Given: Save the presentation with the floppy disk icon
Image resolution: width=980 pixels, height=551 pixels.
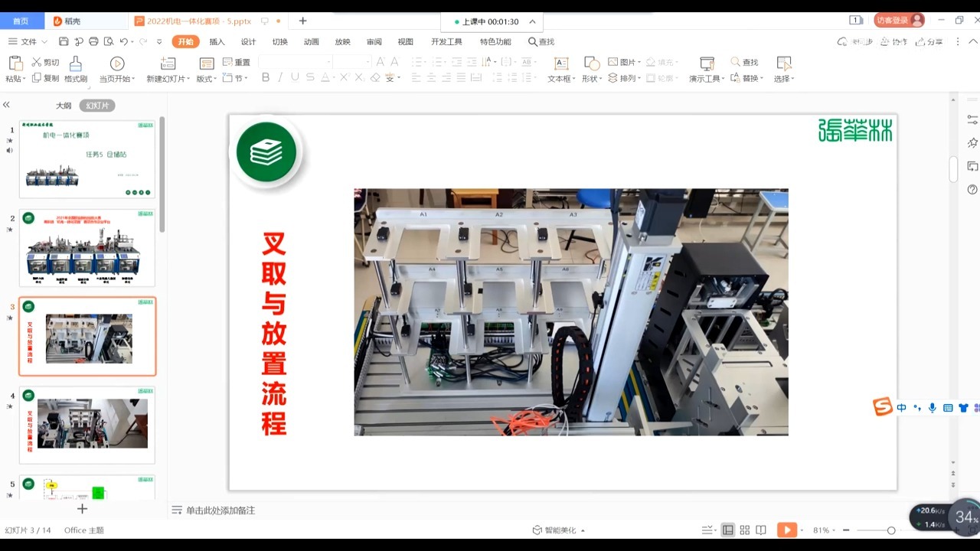Looking at the screenshot, I should pos(64,41).
